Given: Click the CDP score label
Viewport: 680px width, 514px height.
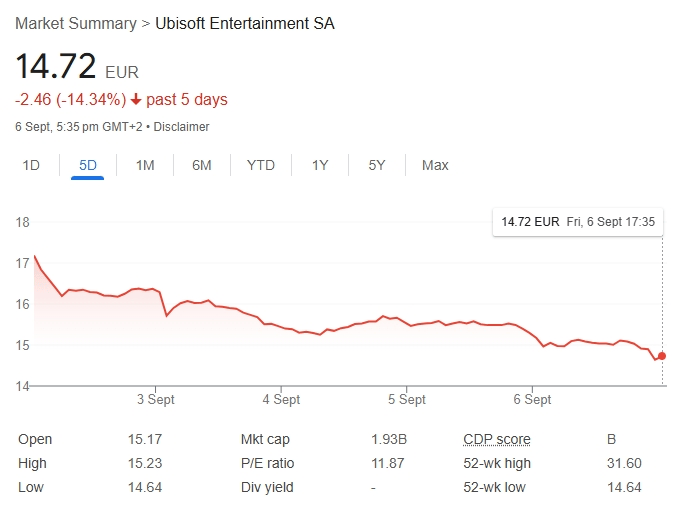Looking at the screenshot, I should (497, 439).
